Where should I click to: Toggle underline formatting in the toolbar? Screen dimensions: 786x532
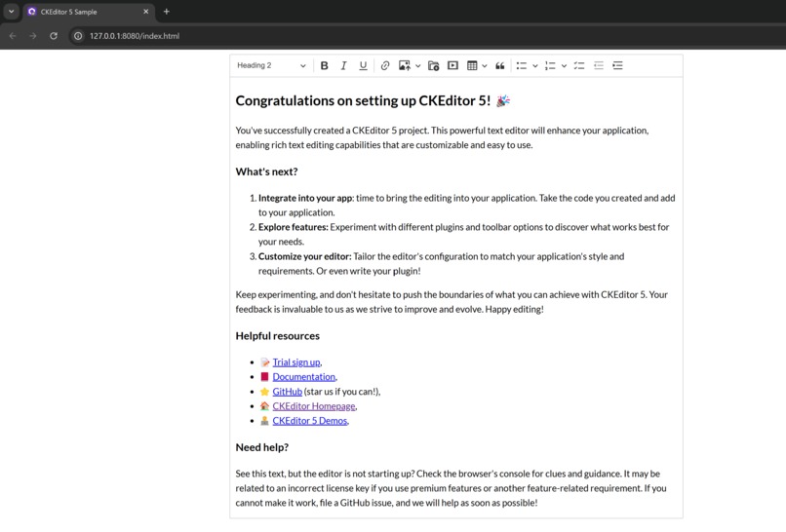[x=363, y=65]
